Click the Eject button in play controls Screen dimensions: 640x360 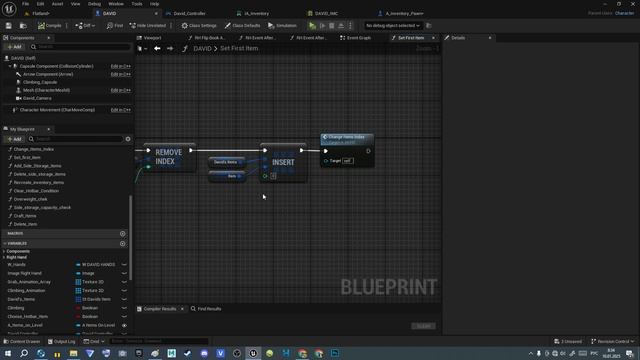[341, 26]
